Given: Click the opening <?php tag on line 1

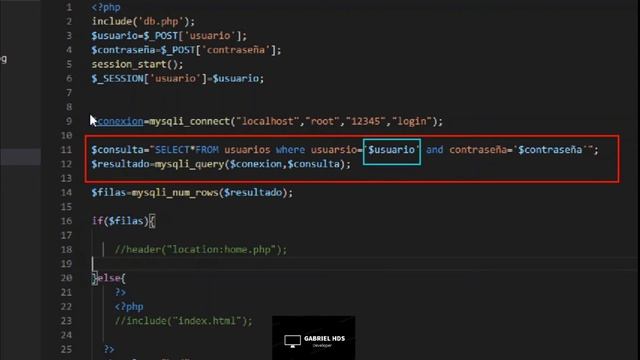Looking at the screenshot, I should click(x=106, y=7).
